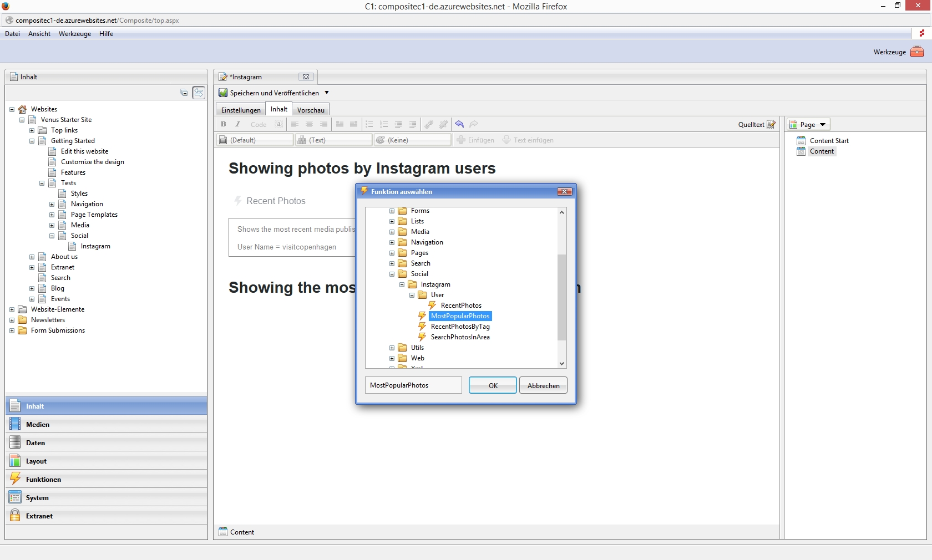
Task: Click the Quelltext source view icon
Action: click(x=771, y=124)
